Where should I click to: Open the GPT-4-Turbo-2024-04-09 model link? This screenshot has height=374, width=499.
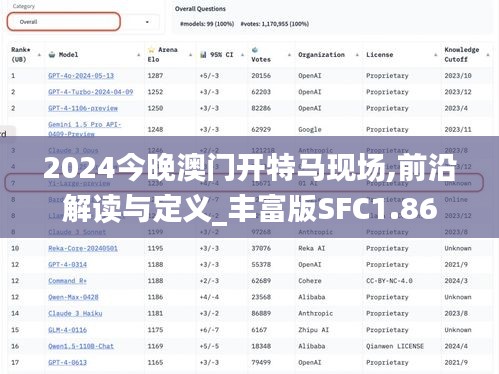tap(91, 92)
